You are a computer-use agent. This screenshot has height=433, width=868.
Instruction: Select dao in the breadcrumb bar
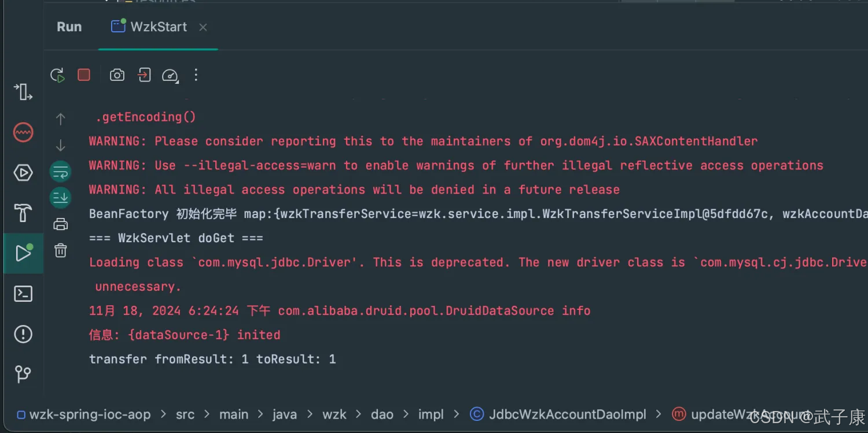(x=382, y=415)
